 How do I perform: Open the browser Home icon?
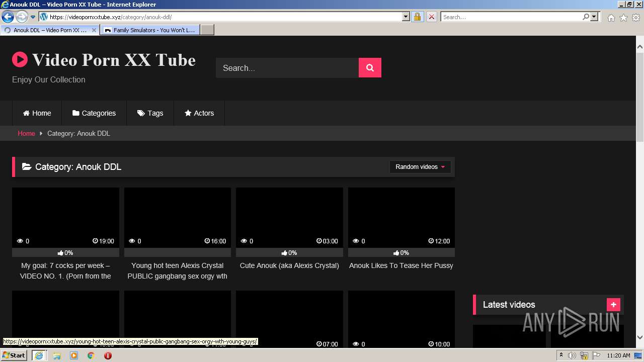pos(611,18)
